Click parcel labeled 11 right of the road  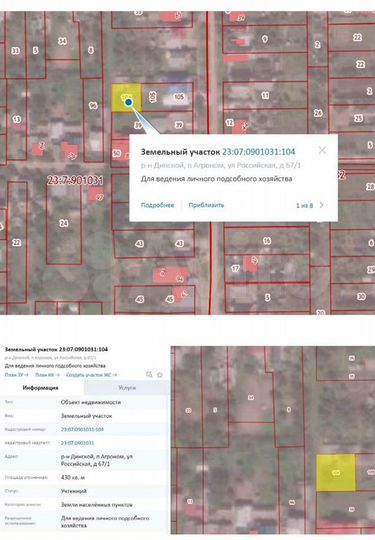click(x=265, y=95)
